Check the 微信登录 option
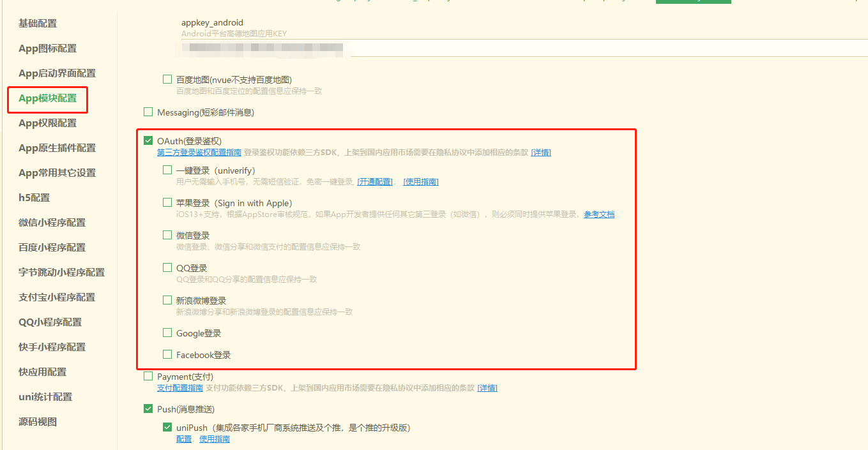Image resolution: width=868 pixels, height=450 pixels. point(167,235)
